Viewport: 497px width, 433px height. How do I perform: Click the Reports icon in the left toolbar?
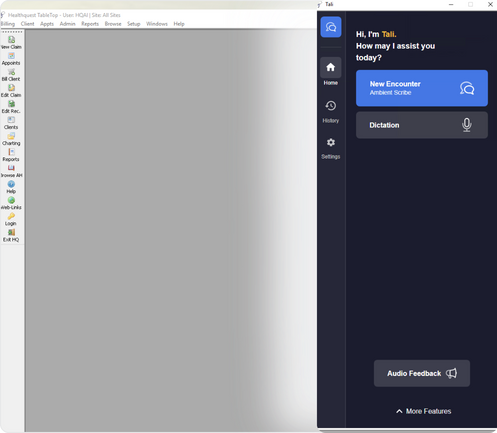[x=11, y=152]
